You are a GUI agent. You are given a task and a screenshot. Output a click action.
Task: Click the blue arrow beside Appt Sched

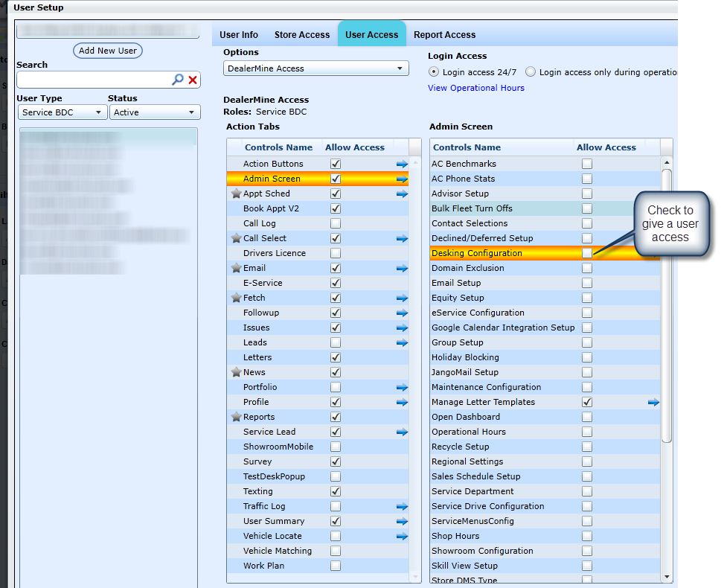(402, 194)
